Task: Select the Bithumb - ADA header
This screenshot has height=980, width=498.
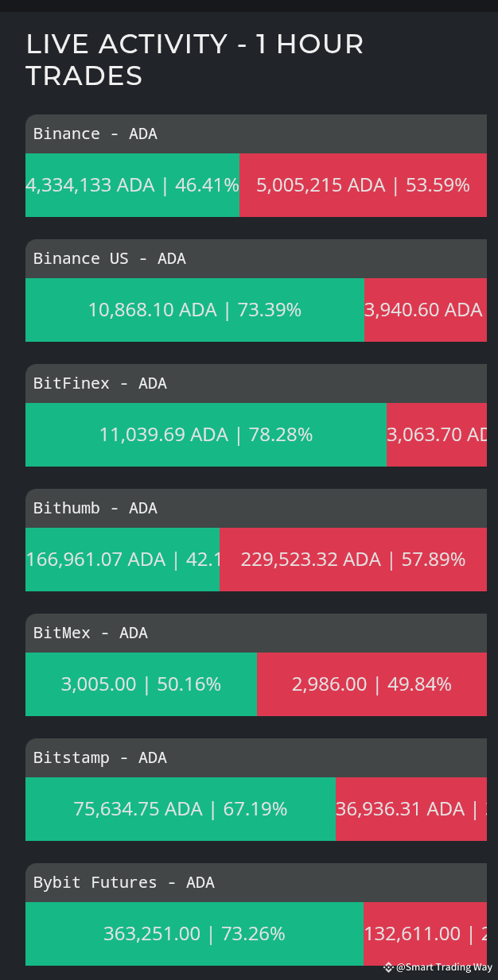Action: (x=256, y=508)
